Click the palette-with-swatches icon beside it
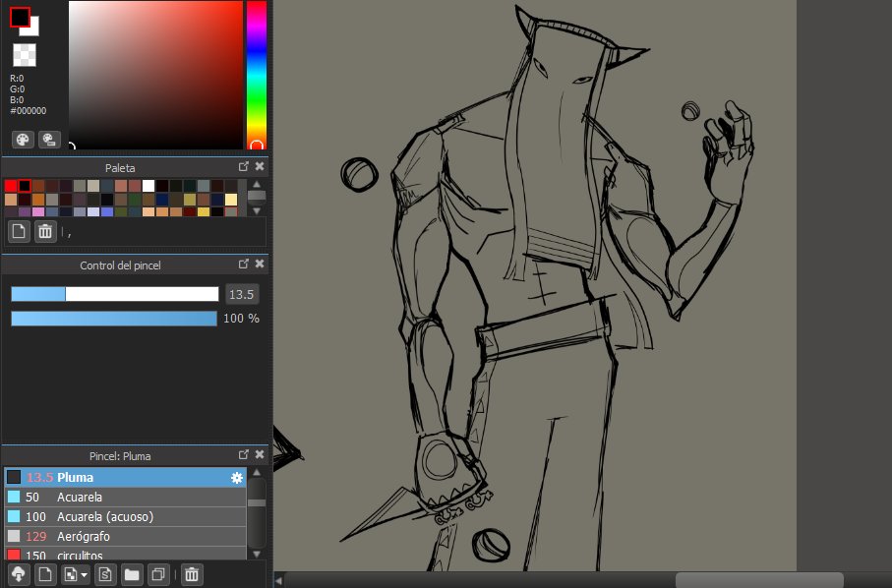The image size is (892, 588). click(x=49, y=140)
